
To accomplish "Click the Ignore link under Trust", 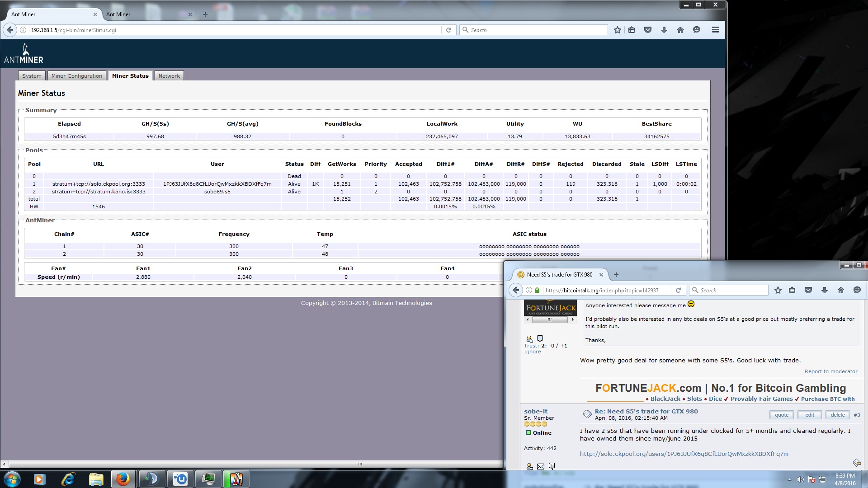I will [x=533, y=352].
